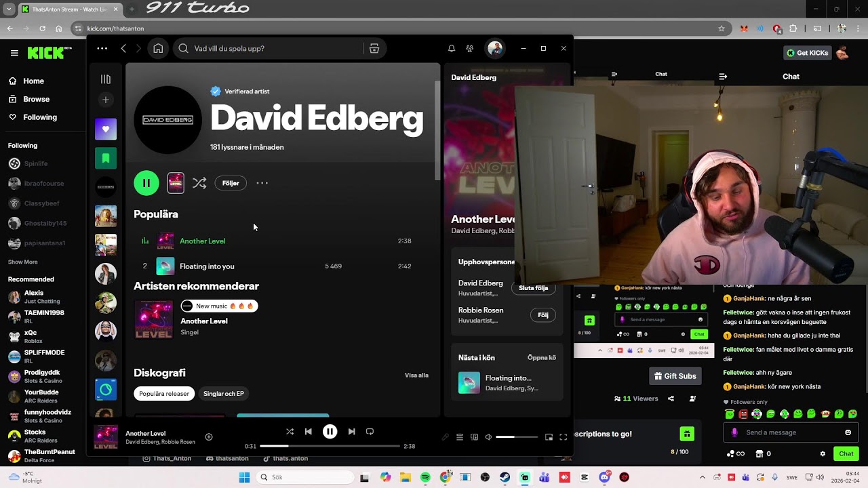This screenshot has width=868, height=488.
Task: Open Spotify three-dot main menu
Action: pos(102,48)
